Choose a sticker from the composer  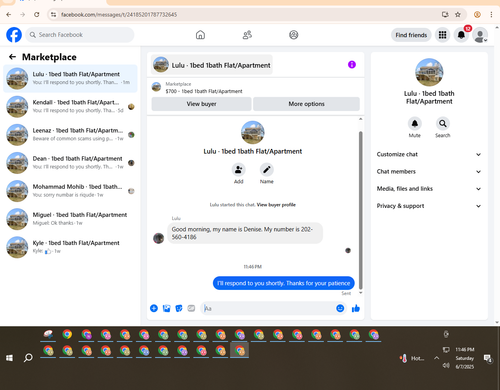click(179, 308)
